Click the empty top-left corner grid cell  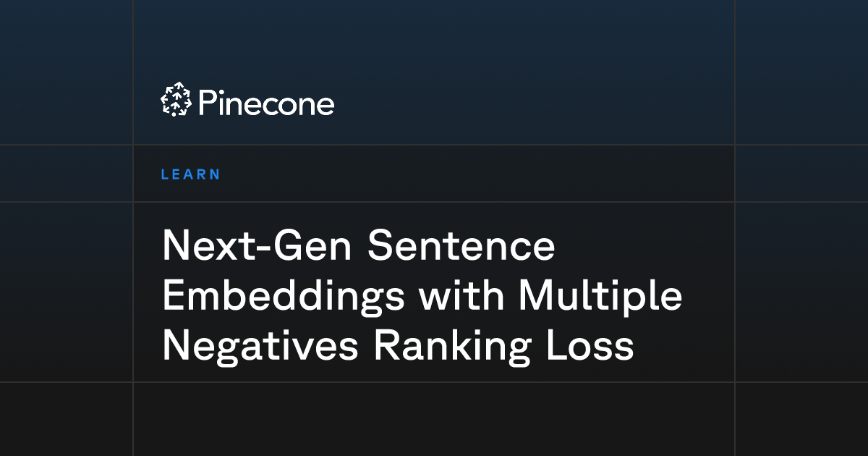point(66,72)
